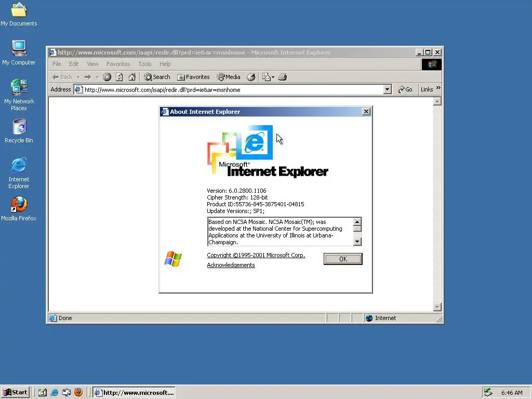
Task: Click the Update Versions:; SP1; text
Action: (235, 211)
